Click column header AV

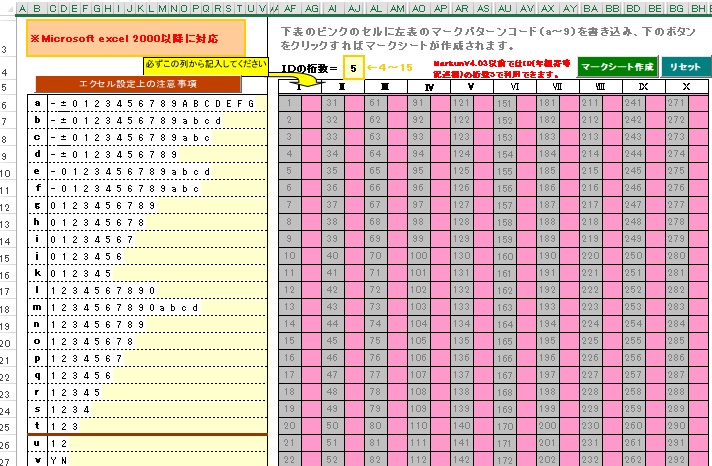pos(526,8)
